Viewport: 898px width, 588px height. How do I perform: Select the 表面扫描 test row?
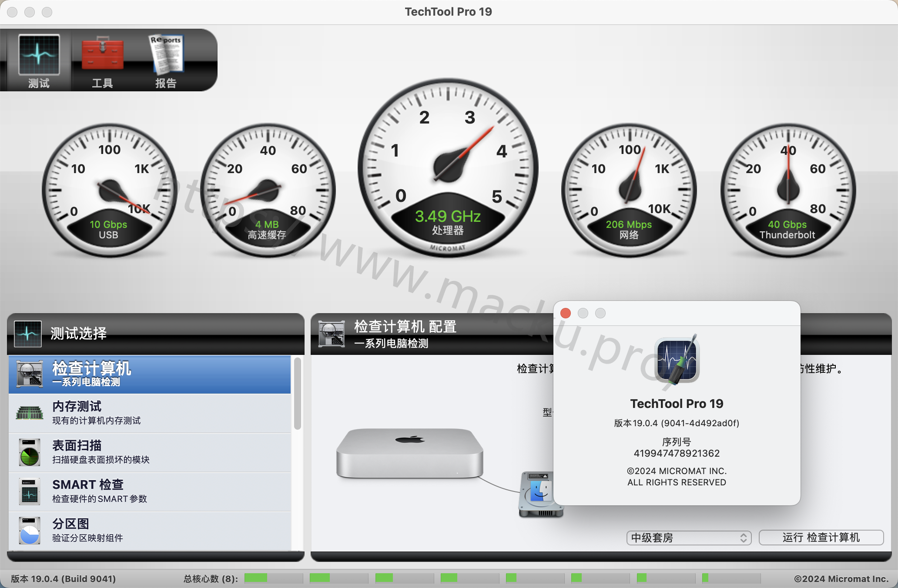pos(150,452)
